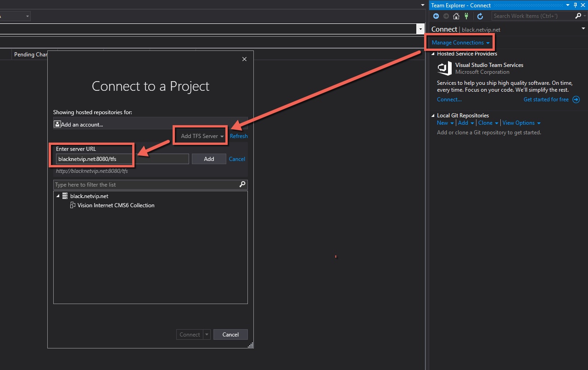
Task: Open the New repository dropdown
Action: pos(445,123)
